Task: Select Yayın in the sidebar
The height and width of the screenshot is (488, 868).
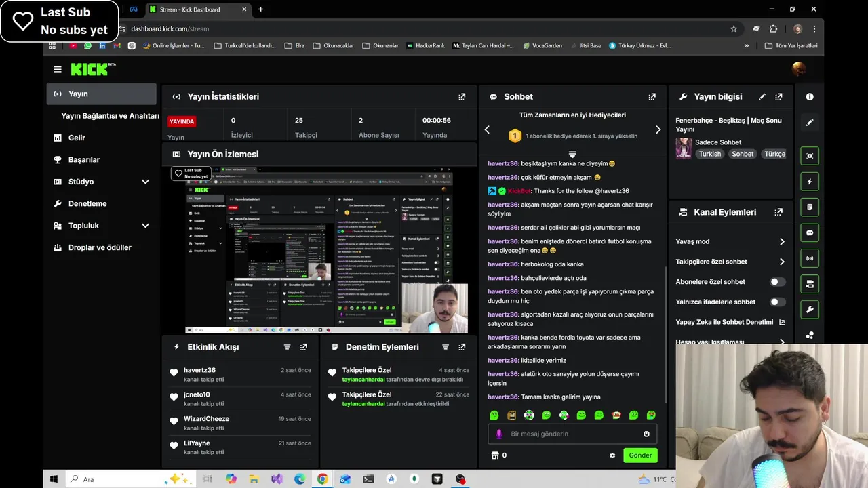Action: click(x=102, y=94)
